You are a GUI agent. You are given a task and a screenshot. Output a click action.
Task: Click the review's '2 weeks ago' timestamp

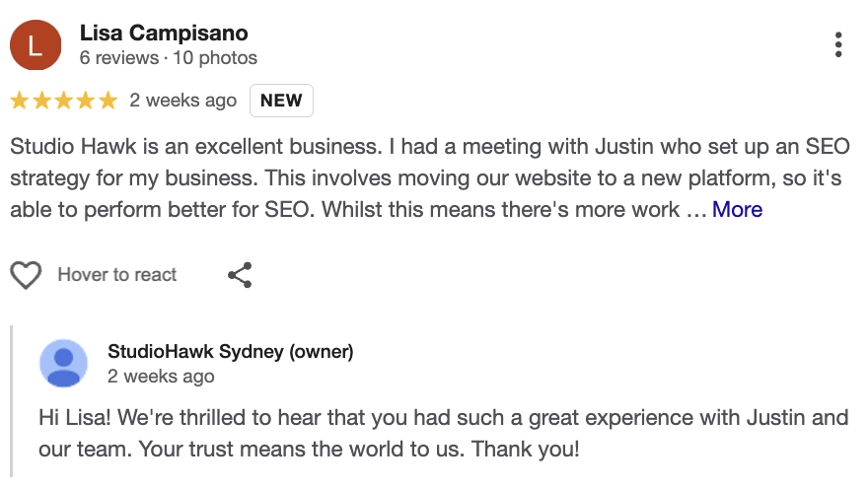tap(183, 101)
